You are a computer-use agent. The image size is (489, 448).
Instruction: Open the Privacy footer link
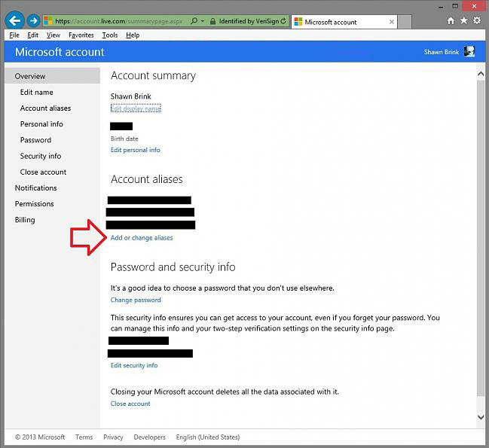click(113, 437)
